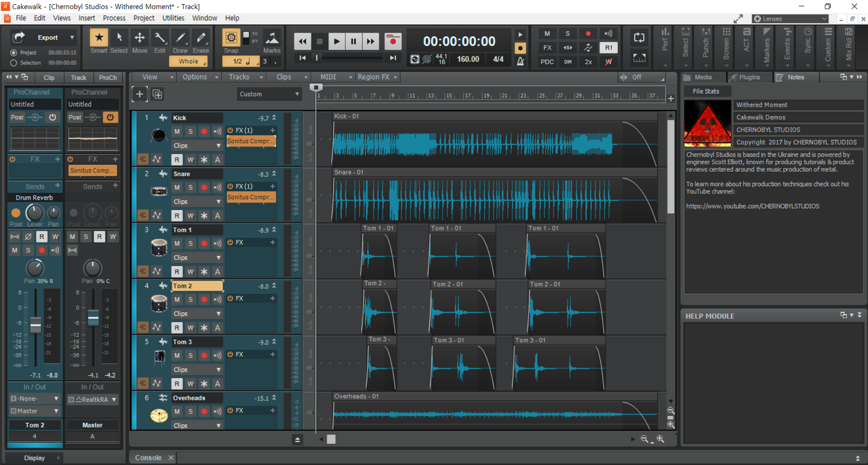Click the tempo field showing 160.00

pos(468,59)
